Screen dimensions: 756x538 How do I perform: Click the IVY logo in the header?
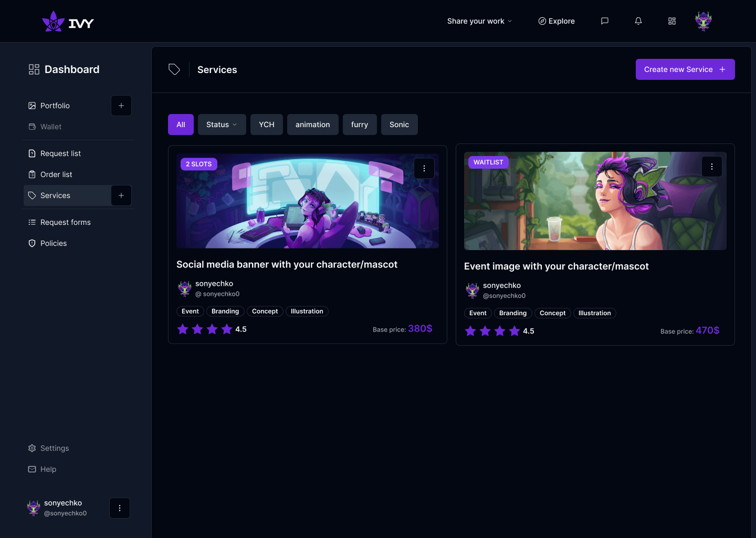68,22
